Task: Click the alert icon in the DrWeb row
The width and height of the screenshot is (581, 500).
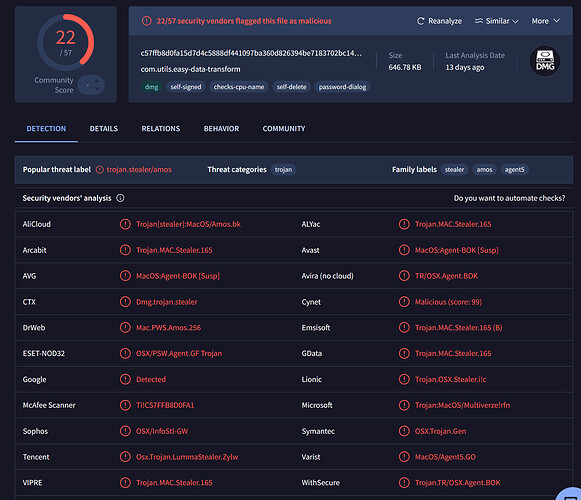Action: 125,327
